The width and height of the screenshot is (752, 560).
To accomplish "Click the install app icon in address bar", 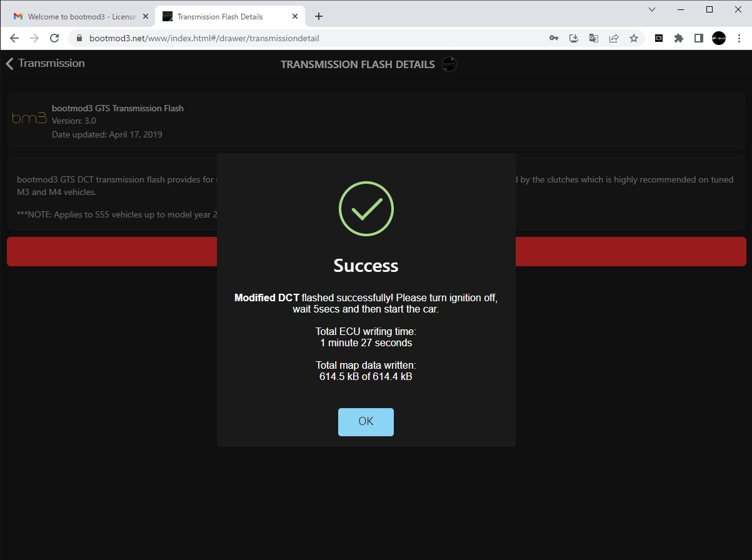I will pos(574,38).
